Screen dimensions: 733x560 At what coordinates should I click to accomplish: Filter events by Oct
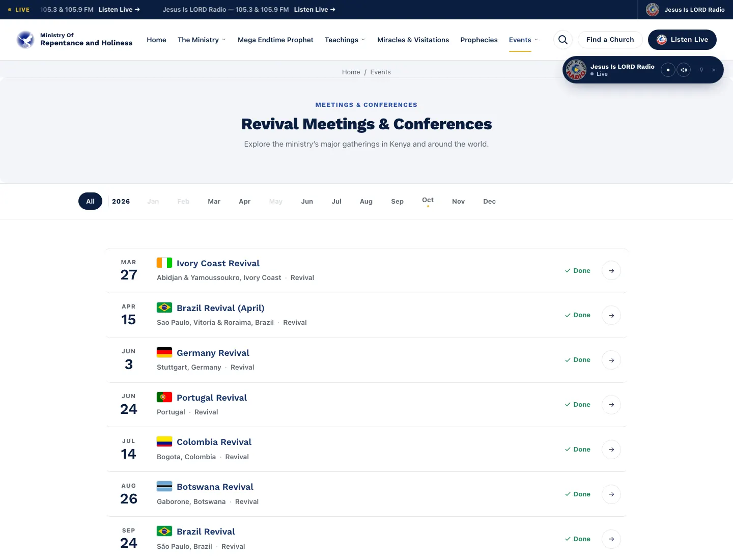428,200
